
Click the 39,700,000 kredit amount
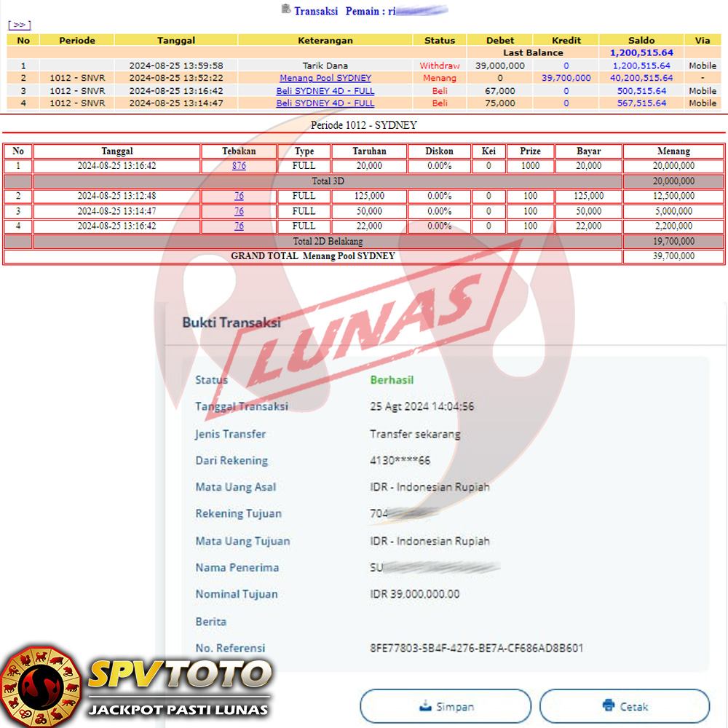tap(566, 78)
